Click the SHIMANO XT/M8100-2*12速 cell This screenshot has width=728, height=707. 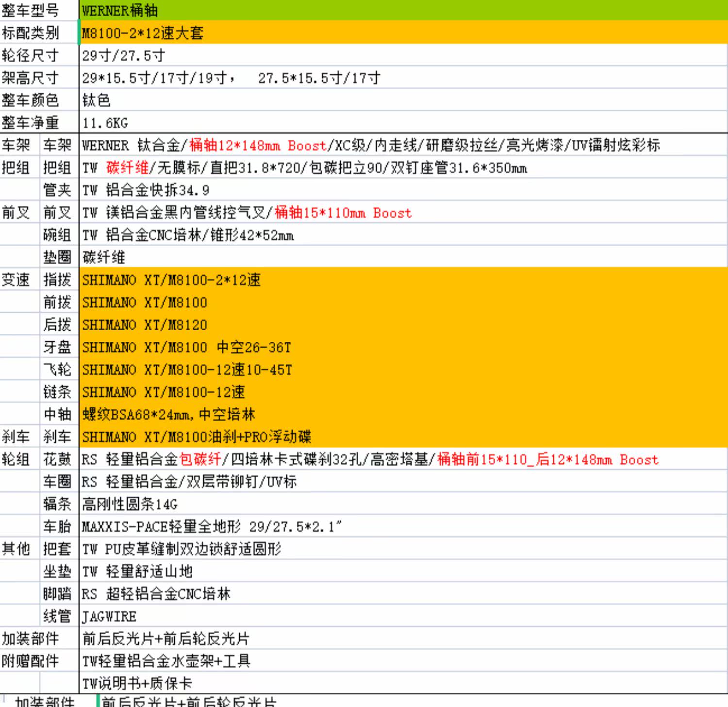click(403, 279)
